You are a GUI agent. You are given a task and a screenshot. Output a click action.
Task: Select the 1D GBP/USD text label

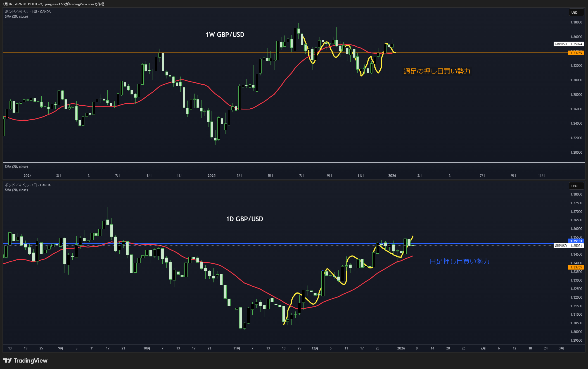245,219
